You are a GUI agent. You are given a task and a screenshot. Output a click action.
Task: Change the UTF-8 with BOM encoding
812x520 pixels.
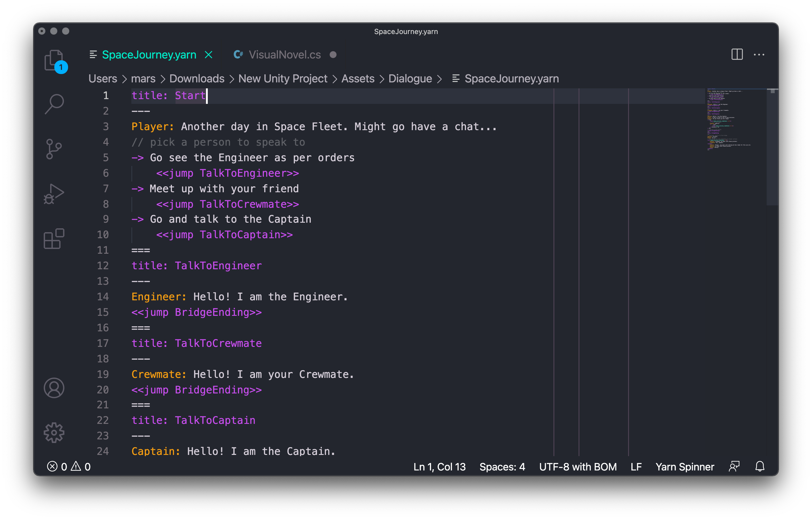[578, 467]
